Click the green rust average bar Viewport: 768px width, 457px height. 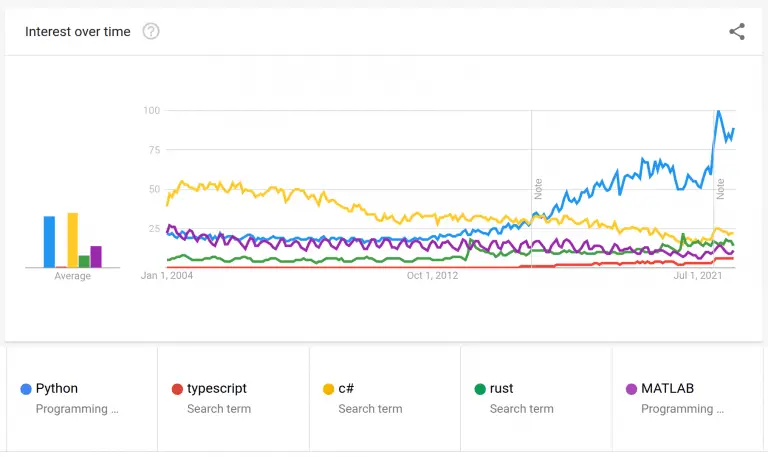tap(85, 261)
